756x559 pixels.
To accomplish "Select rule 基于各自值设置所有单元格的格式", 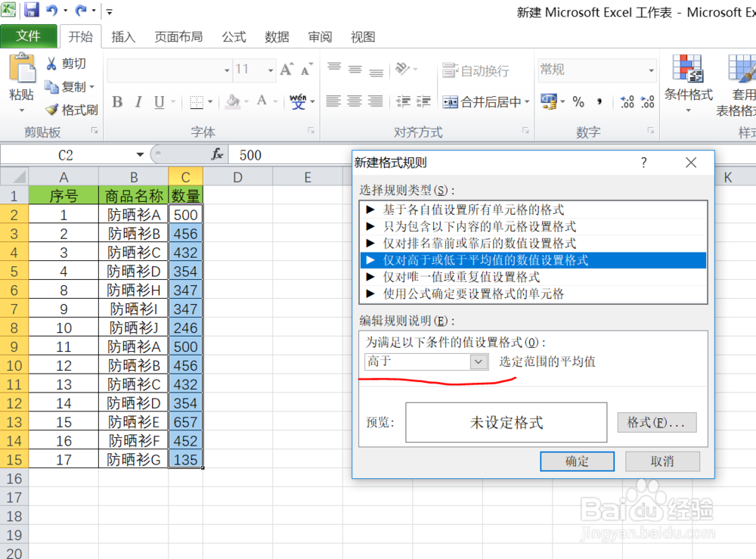I will point(533,210).
